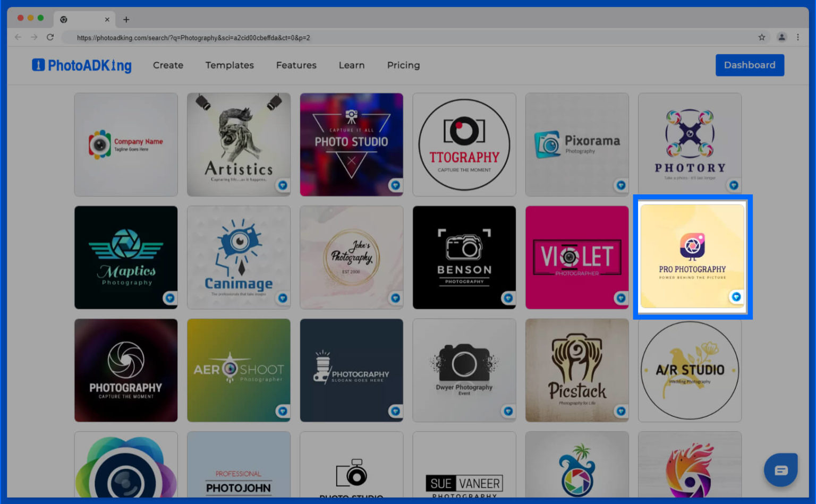816x504 pixels.
Task: Open the Create menu
Action: click(168, 65)
